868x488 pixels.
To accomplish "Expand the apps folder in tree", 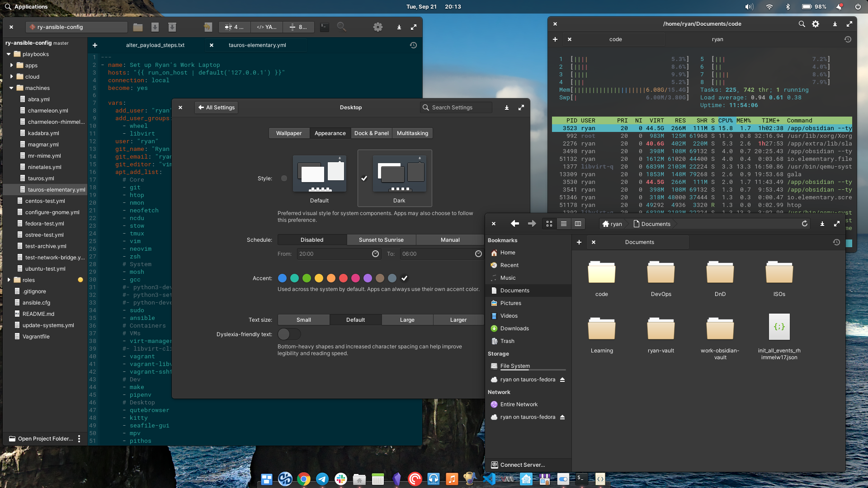I will coord(12,66).
